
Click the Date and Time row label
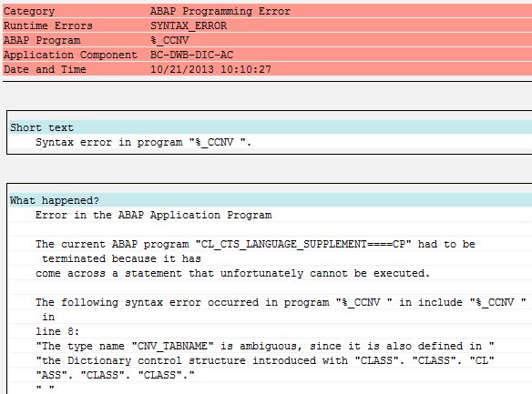(x=45, y=69)
